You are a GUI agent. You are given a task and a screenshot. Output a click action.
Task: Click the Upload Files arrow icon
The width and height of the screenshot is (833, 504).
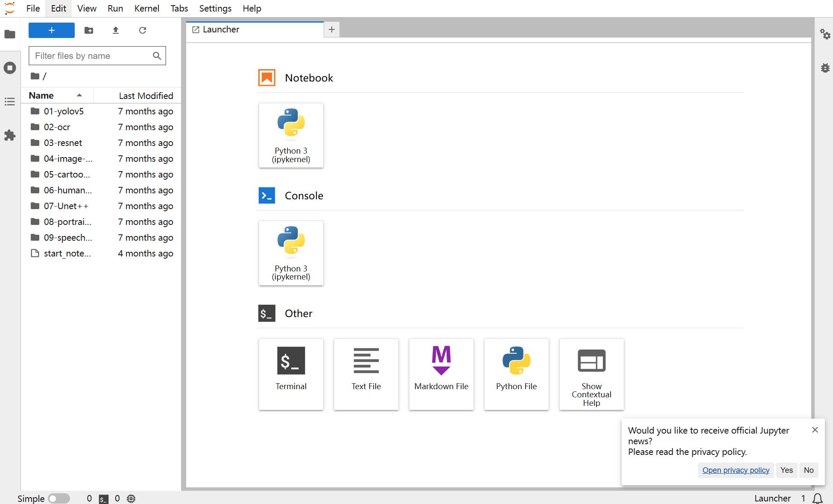[x=116, y=30]
